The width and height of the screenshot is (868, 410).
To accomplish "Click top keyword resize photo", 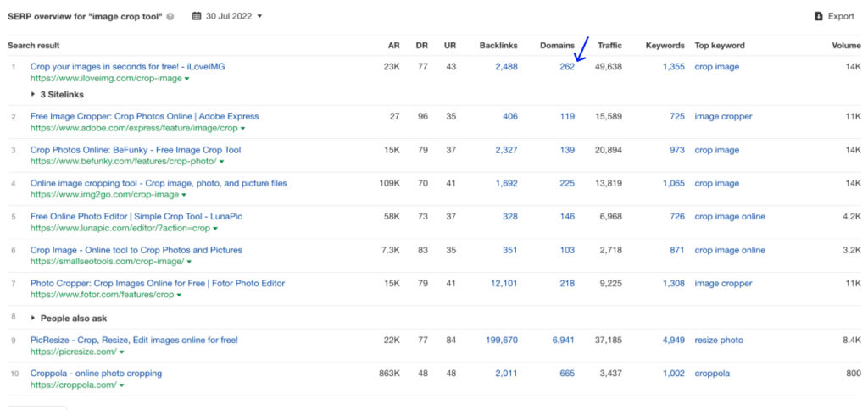I will 719,340.
